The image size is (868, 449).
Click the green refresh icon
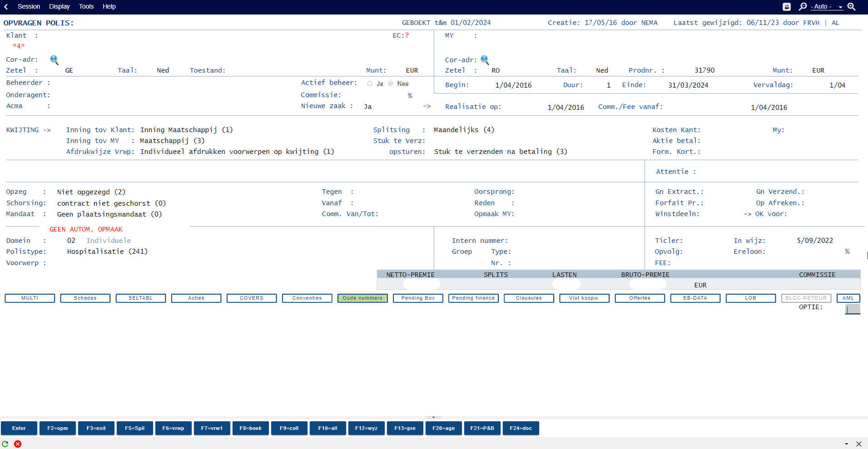pyautogui.click(x=5, y=444)
